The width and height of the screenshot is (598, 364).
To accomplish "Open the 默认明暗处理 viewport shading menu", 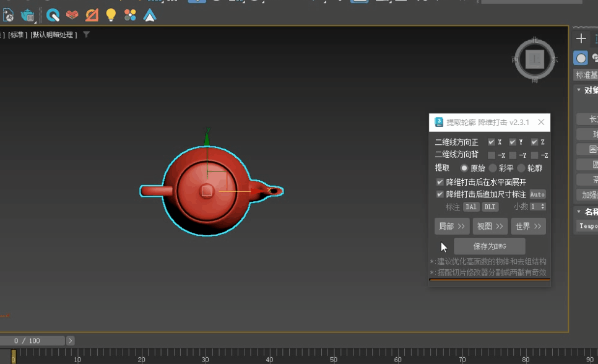I will 54,35.
